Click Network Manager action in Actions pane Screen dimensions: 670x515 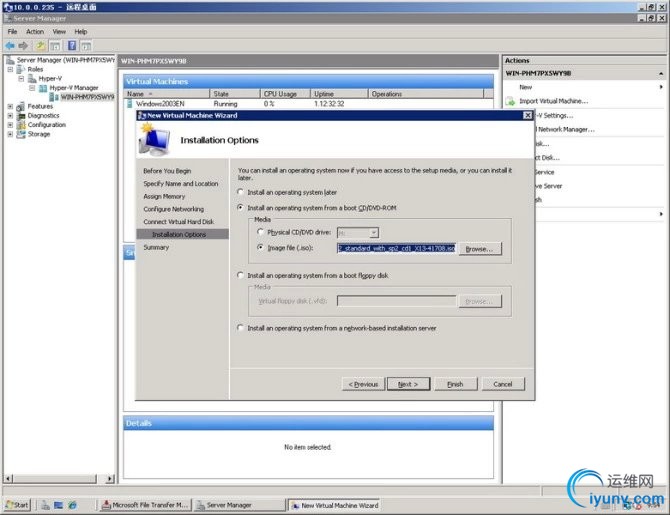point(565,129)
